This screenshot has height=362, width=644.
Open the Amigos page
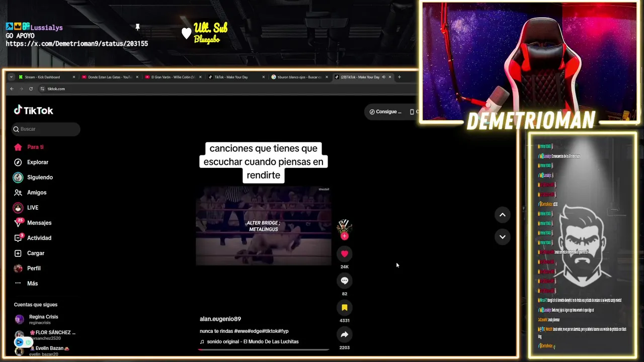click(30, 193)
